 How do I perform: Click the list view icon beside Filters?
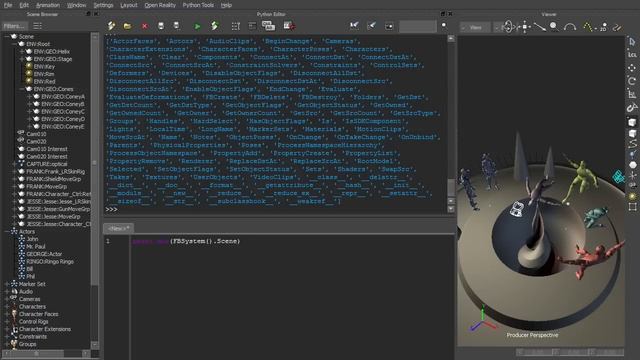coord(38,26)
